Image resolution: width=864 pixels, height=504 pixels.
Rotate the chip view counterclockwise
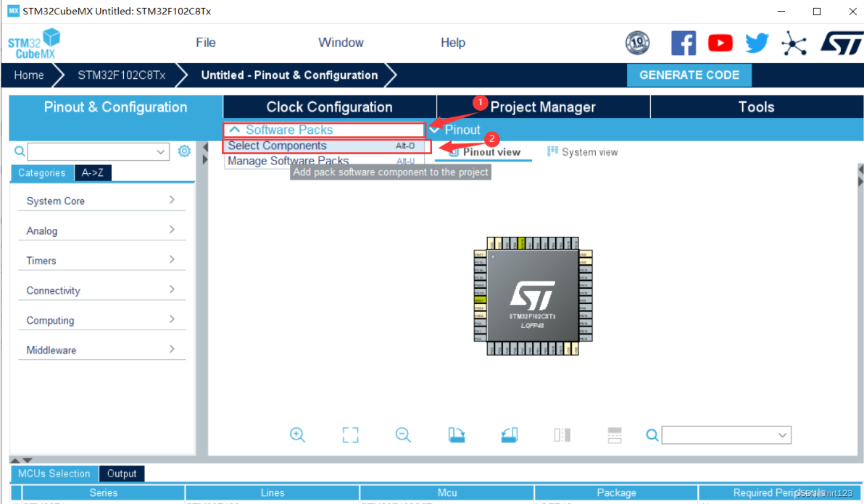pyautogui.click(x=509, y=434)
